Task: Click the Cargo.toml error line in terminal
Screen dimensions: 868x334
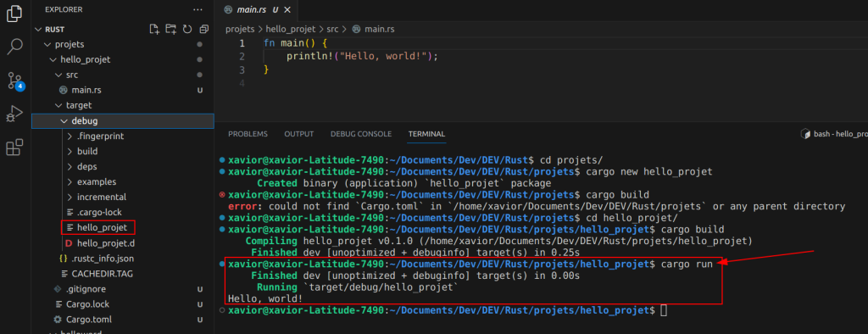Action: click(537, 207)
